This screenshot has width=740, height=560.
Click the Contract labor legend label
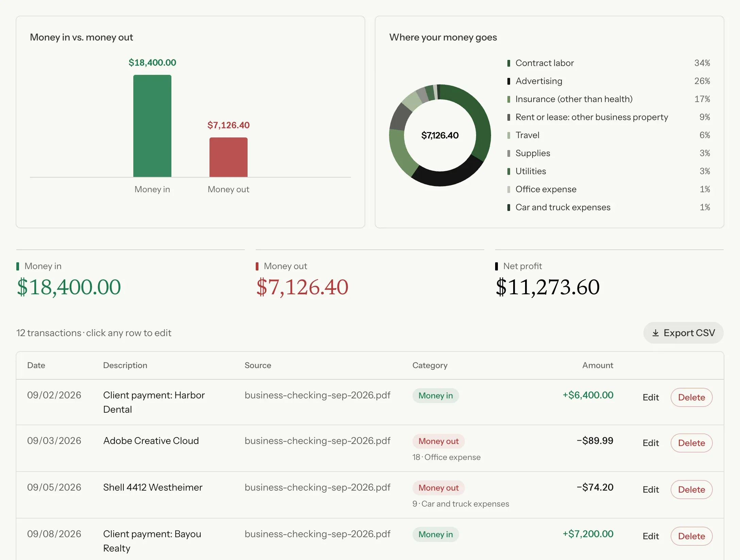tap(544, 63)
